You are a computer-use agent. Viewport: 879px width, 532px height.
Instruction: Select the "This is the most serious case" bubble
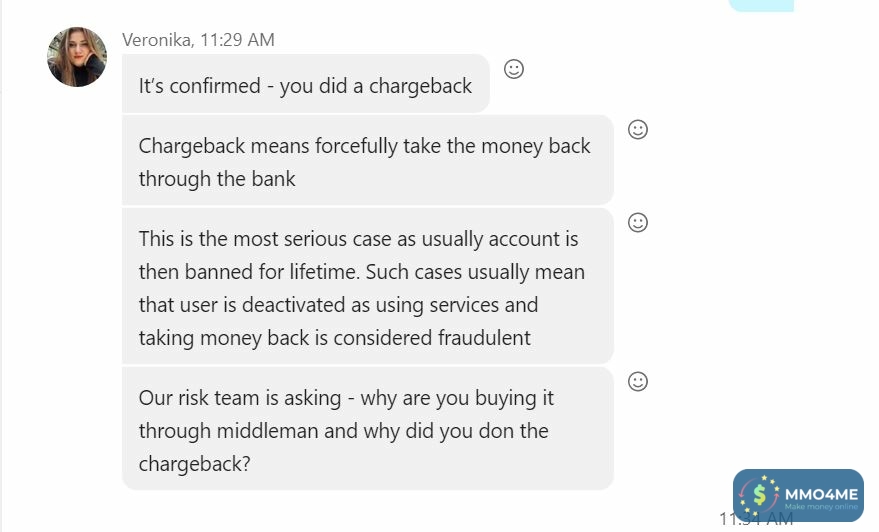point(366,287)
